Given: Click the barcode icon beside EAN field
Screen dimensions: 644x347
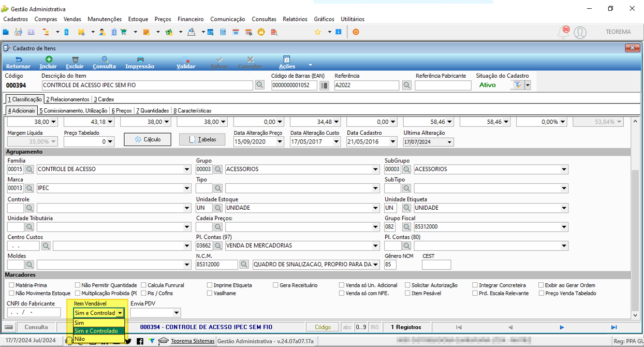Looking at the screenshot, I should pos(324,85).
